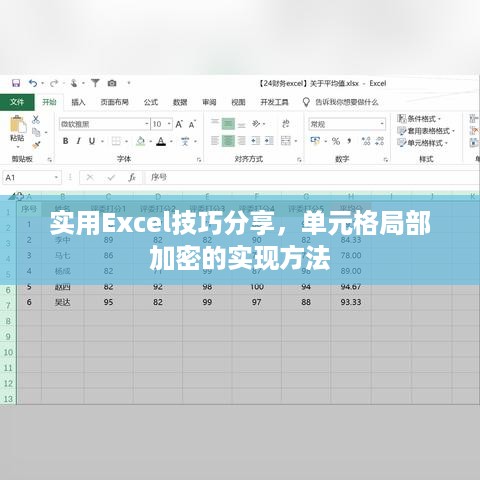Apply the Fill Color bucket
The width and height of the screenshot is (480, 480).
tap(141, 141)
